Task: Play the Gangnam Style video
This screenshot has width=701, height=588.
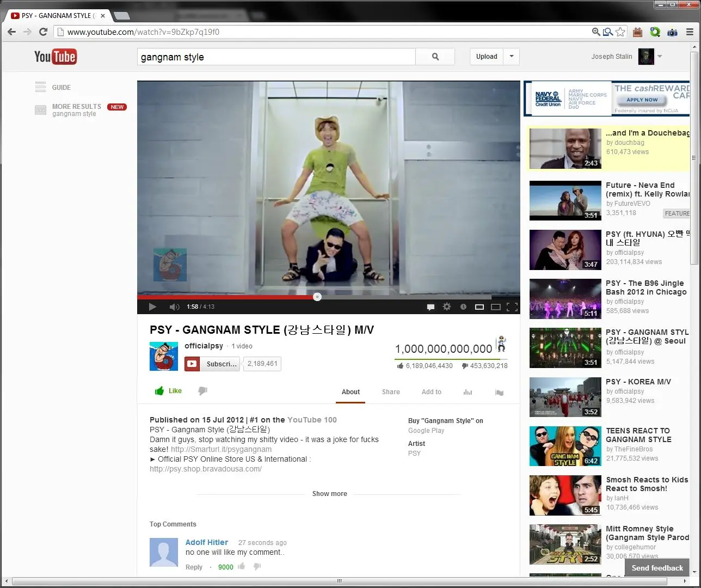Action: pyautogui.click(x=152, y=307)
